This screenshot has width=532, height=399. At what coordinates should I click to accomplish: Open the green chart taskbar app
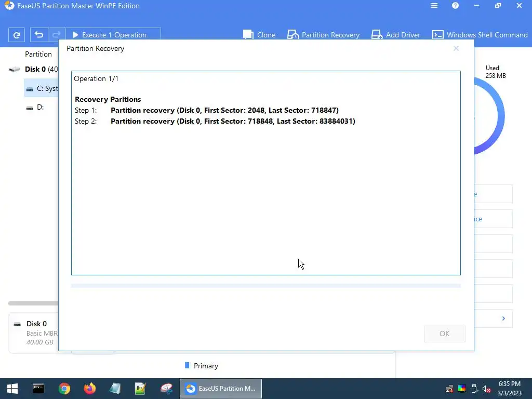pyautogui.click(x=140, y=389)
